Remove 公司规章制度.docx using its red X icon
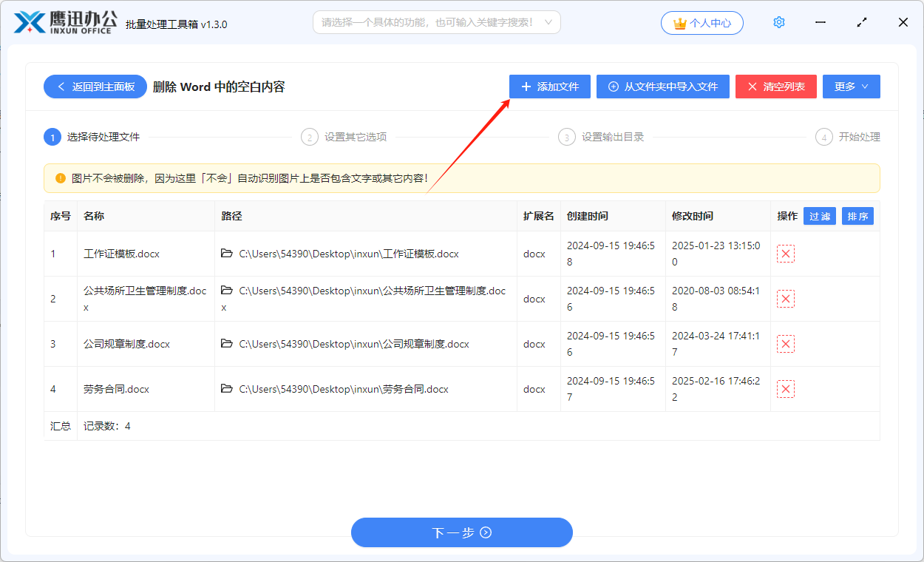 pyautogui.click(x=785, y=343)
